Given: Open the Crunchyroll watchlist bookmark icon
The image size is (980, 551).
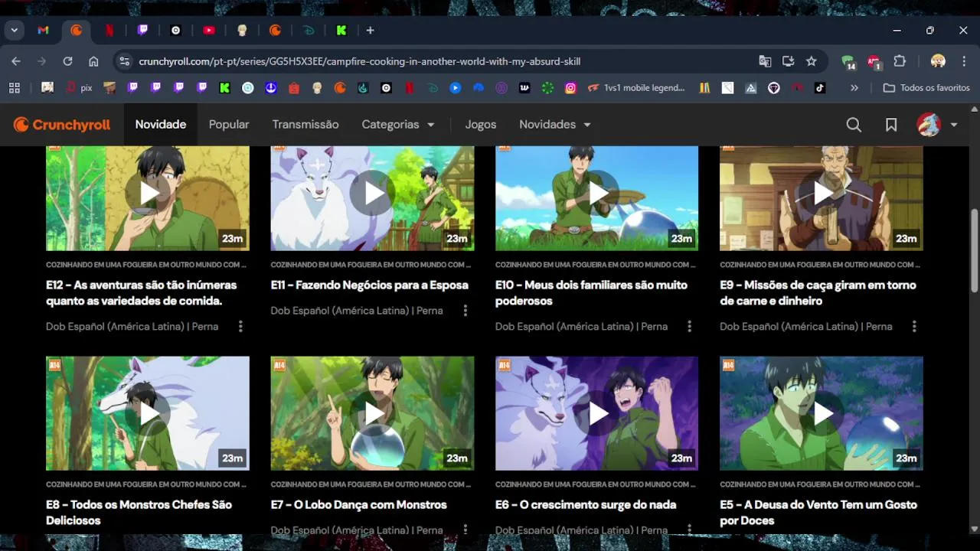Looking at the screenshot, I should tap(891, 125).
